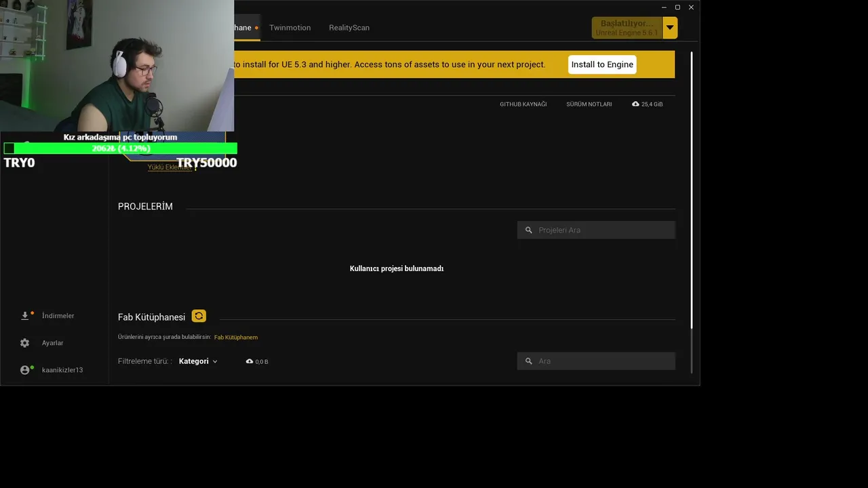The width and height of the screenshot is (868, 488).
Task: Click the PROJELERİM section heading
Action: (145, 206)
